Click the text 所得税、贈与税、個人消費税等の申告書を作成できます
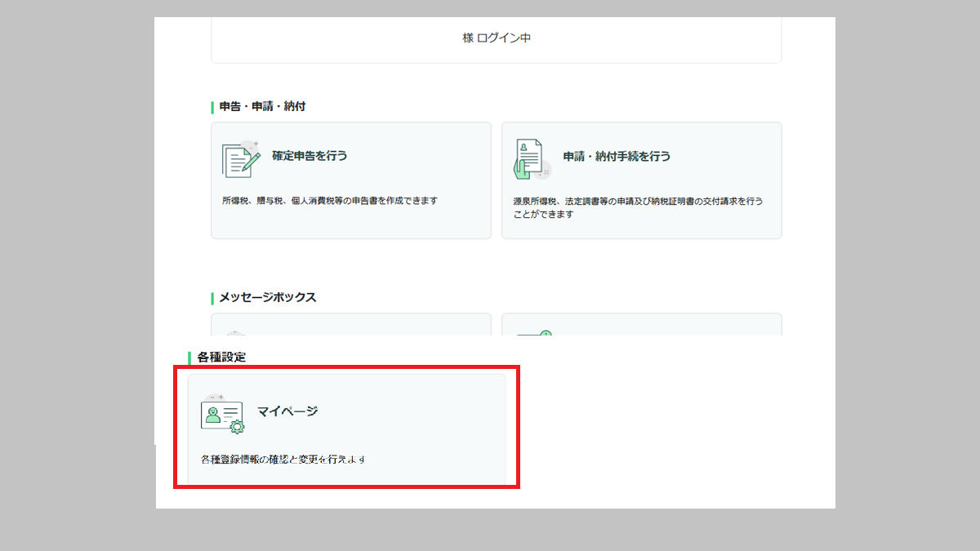This screenshot has width=980, height=551. (x=329, y=200)
